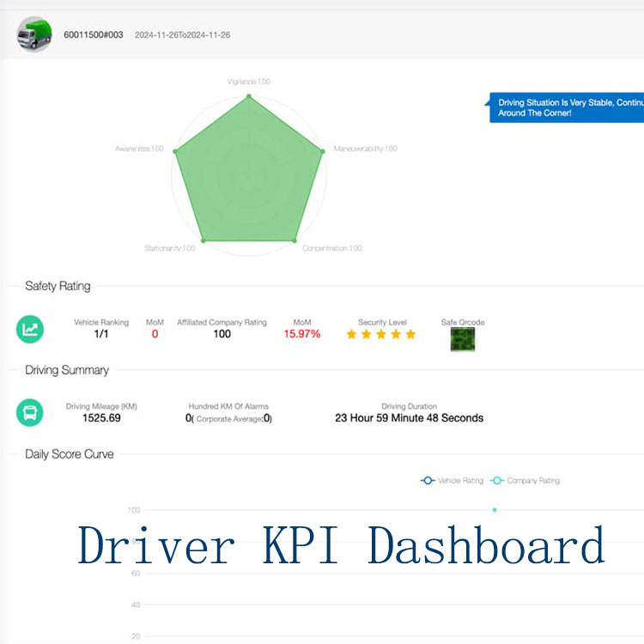Click the Affiliated Company Rating value 100
The height and width of the screenshot is (644, 644).
click(x=222, y=334)
